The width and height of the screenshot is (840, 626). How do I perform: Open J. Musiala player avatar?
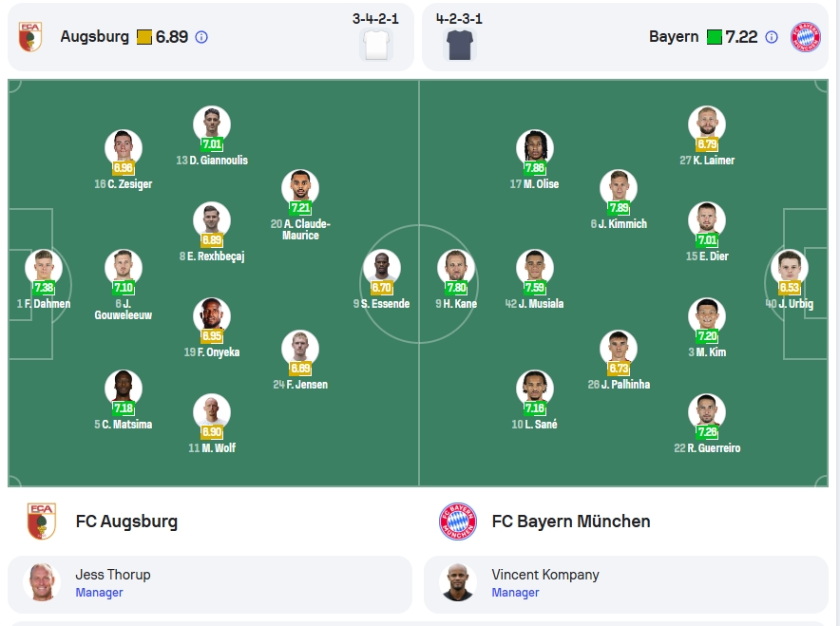tap(535, 268)
